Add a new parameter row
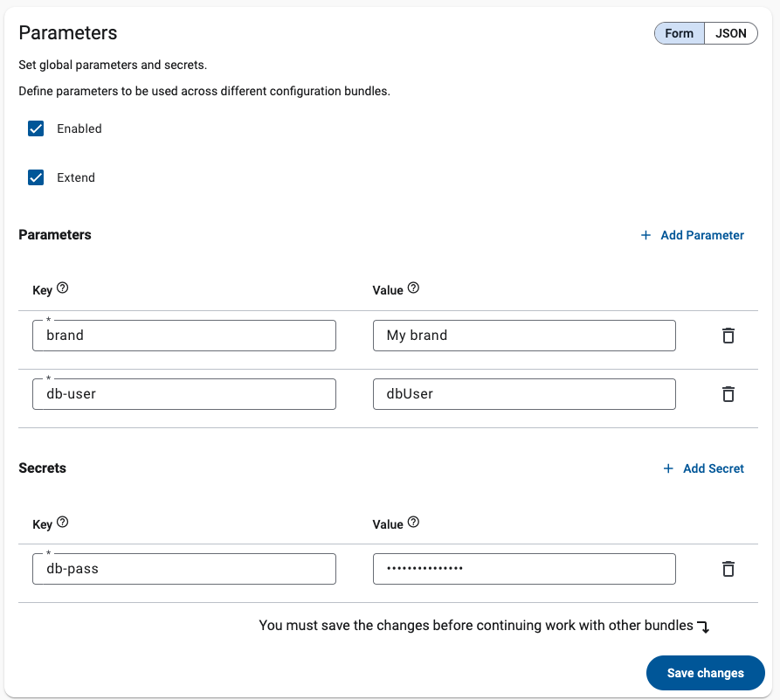The width and height of the screenshot is (780, 700). coord(692,235)
